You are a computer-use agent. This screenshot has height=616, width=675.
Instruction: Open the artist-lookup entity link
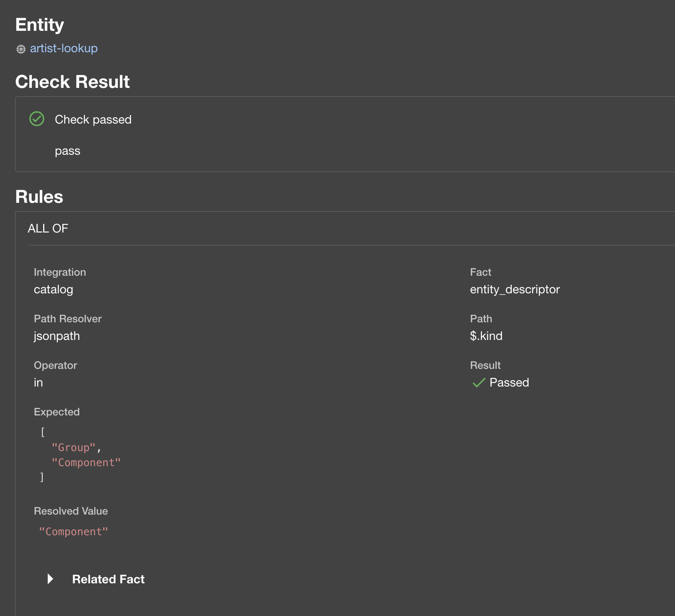64,48
